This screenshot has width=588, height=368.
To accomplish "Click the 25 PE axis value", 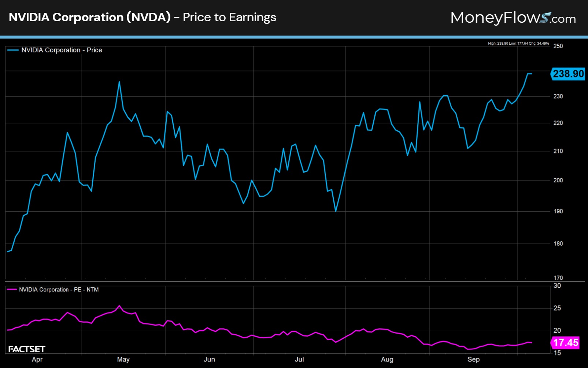I will [x=557, y=308].
